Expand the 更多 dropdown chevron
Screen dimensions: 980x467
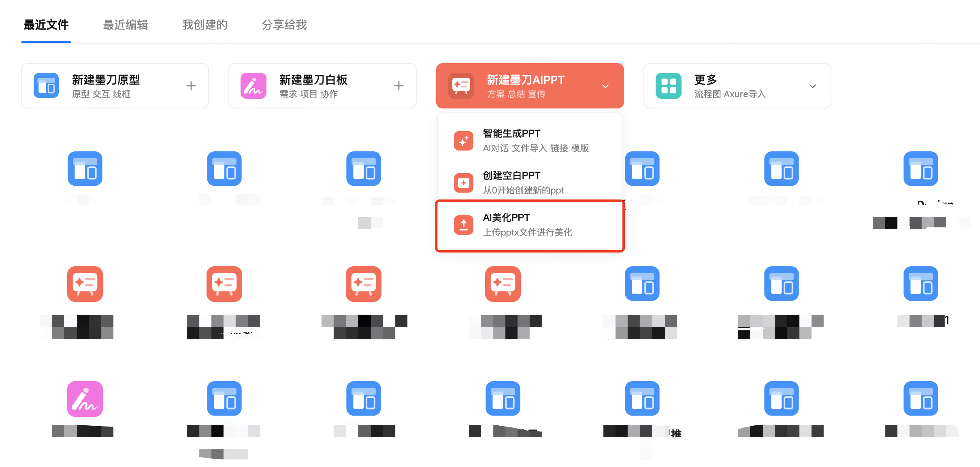(813, 86)
